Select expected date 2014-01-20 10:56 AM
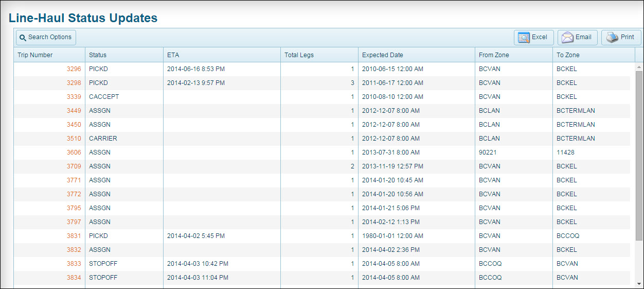Image resolution: width=644 pixels, height=289 pixels. [x=392, y=194]
